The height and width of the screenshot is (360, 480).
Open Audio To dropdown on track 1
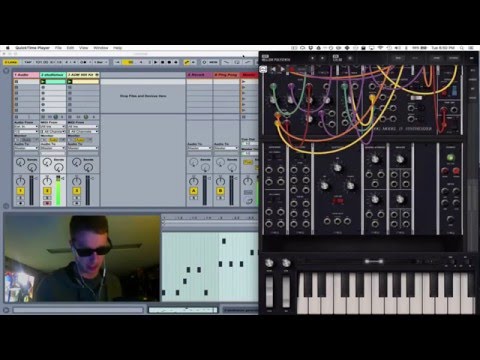[x=26, y=148]
